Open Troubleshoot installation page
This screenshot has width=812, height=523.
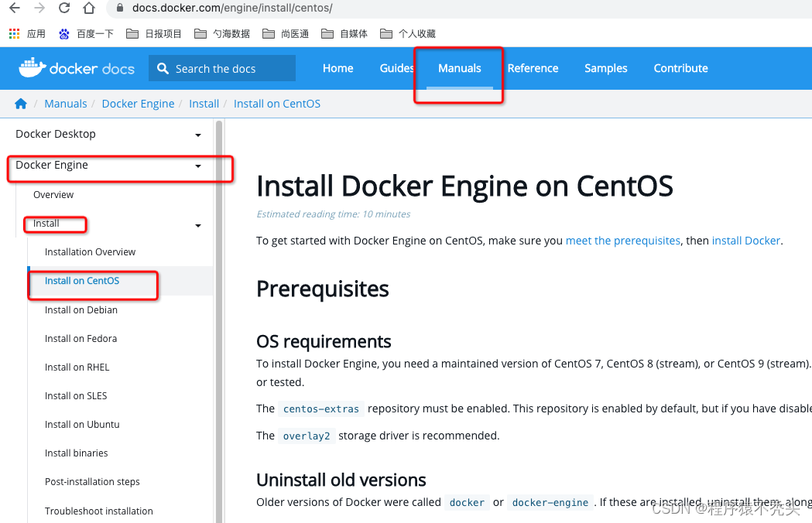point(99,511)
